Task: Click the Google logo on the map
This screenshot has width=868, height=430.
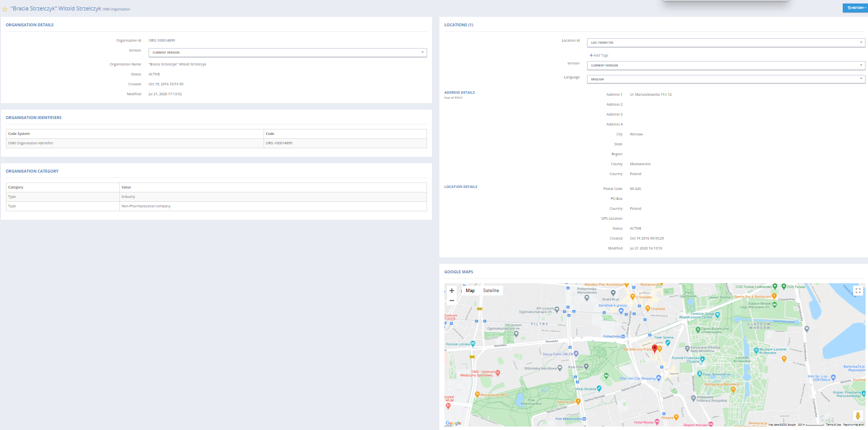Action: (453, 423)
